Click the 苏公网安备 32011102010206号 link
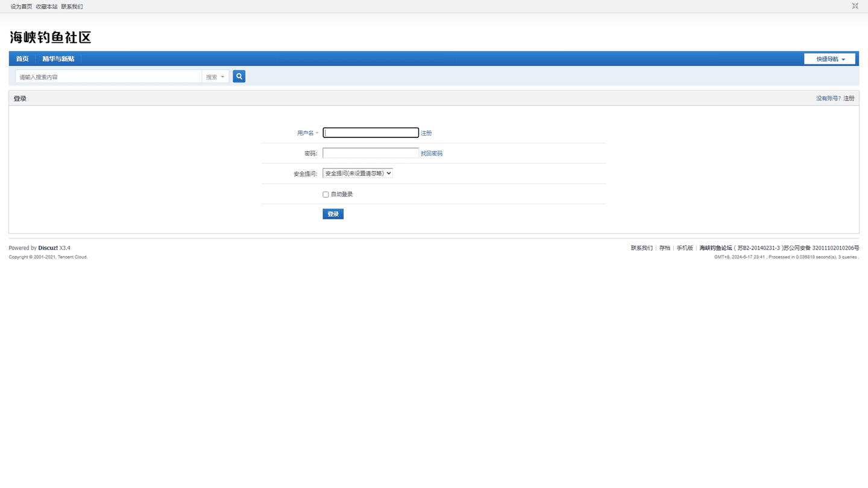This screenshot has width=868, height=488. coord(822,248)
